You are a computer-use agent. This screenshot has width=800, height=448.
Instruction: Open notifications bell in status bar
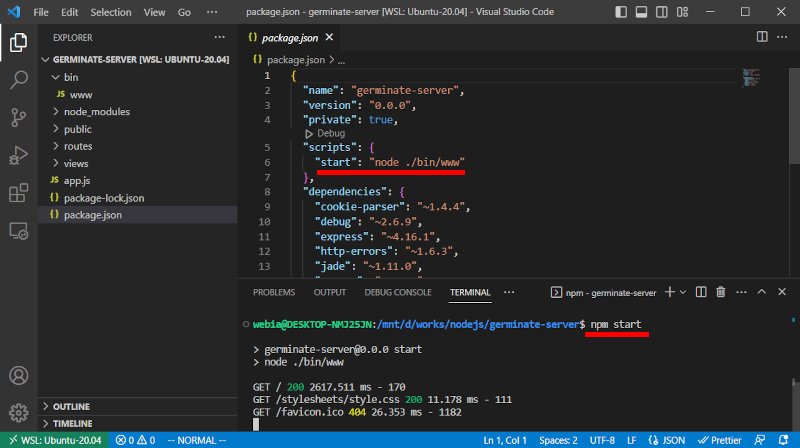(784, 440)
